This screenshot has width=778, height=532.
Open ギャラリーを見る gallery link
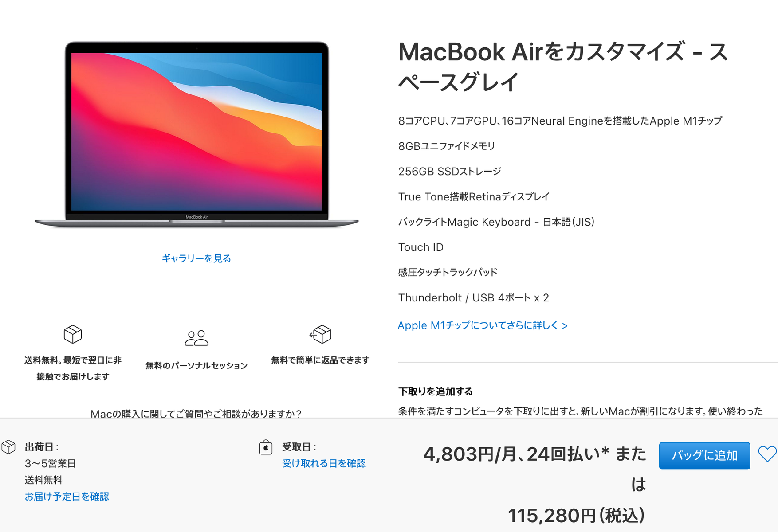click(196, 258)
